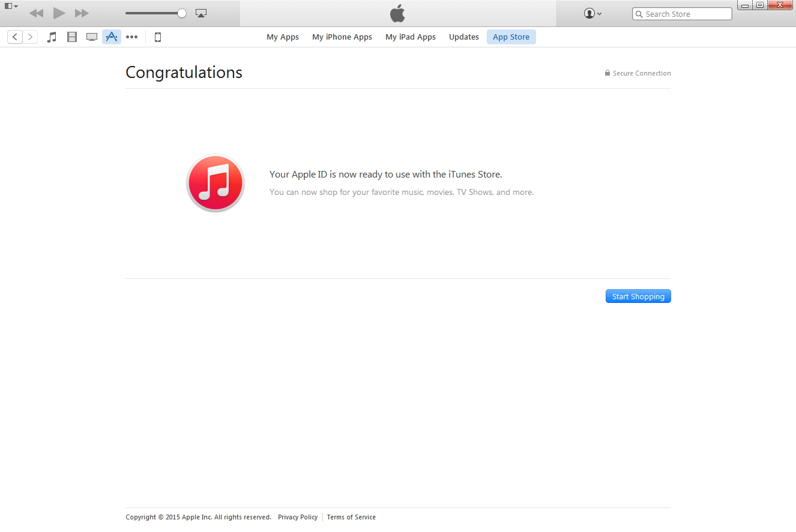Select the App Store tab
The image size is (796, 532).
tap(511, 37)
